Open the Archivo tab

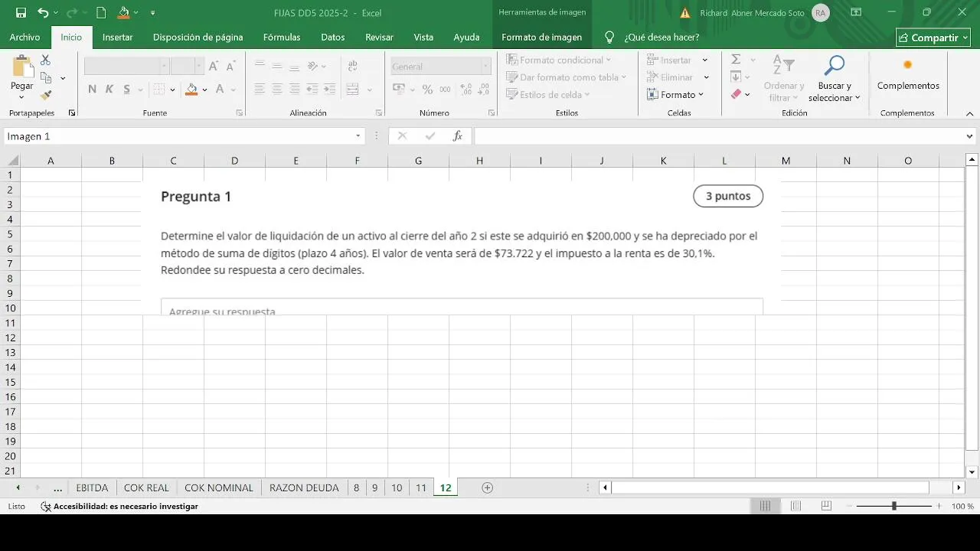(x=24, y=37)
